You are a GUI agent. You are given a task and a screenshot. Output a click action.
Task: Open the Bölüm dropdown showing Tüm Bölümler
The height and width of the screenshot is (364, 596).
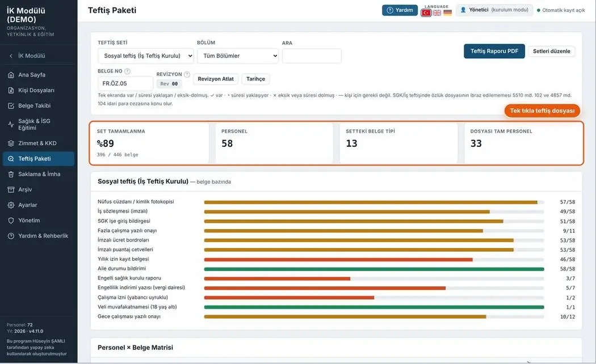238,56
